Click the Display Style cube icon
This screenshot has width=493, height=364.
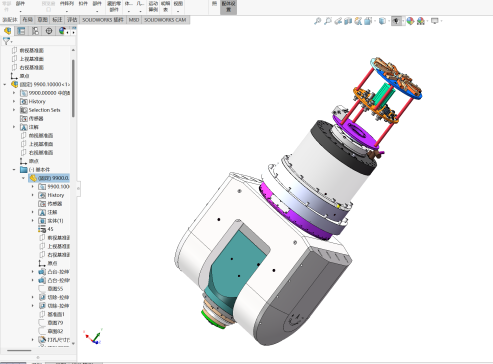382,21
